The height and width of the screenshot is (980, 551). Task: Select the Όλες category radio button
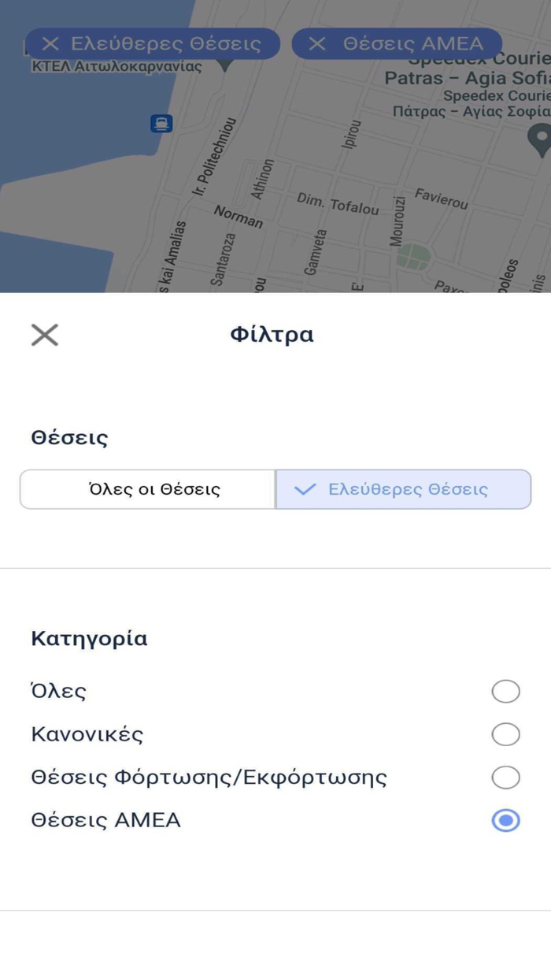tap(505, 691)
